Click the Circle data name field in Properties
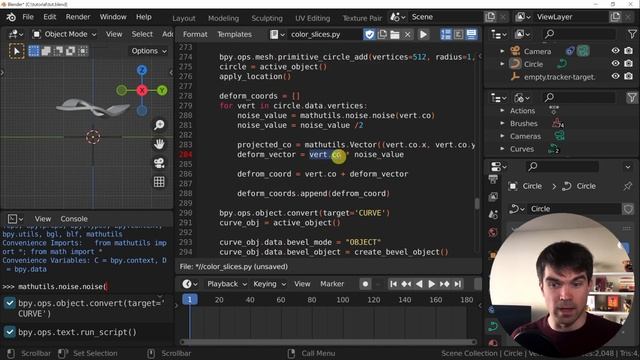 (573, 209)
